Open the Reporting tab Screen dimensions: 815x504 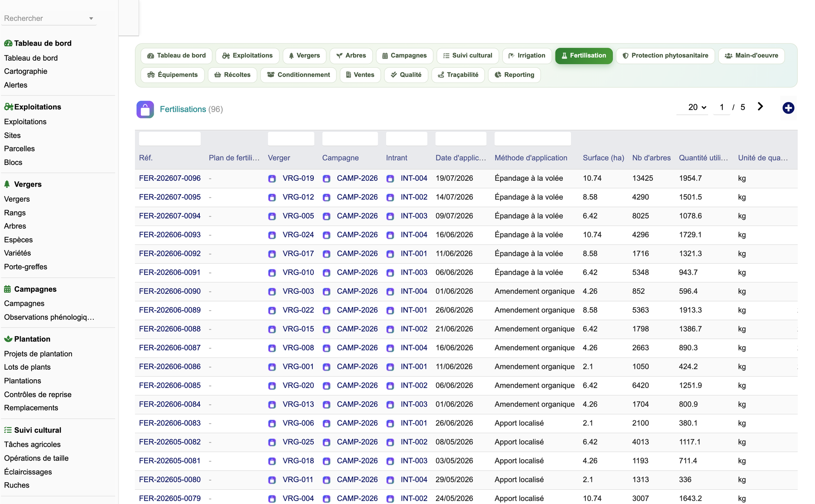tap(514, 75)
